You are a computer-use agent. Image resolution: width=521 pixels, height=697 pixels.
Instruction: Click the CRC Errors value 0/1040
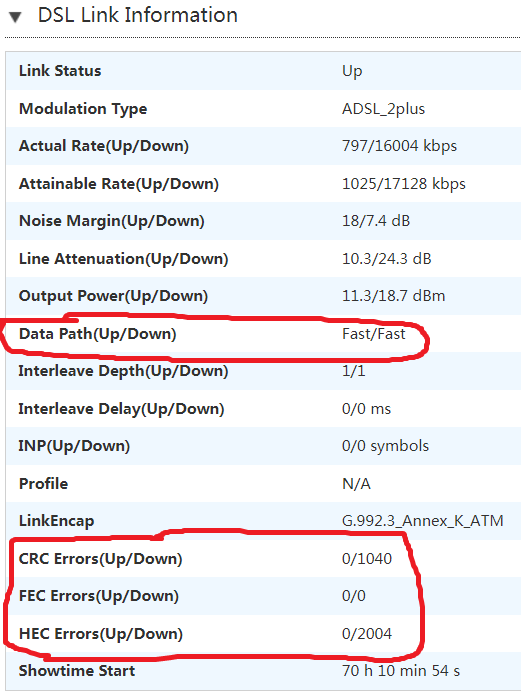tap(367, 559)
